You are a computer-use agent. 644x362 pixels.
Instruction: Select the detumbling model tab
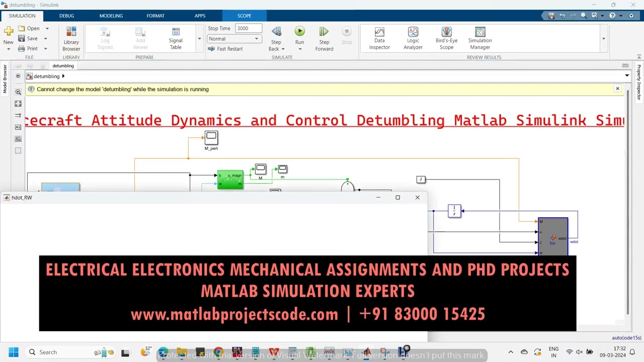click(63, 66)
